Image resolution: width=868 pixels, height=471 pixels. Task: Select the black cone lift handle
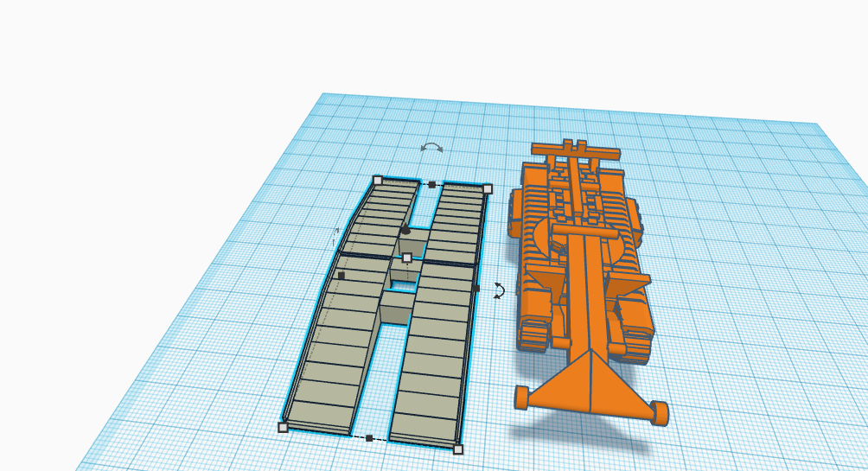(x=405, y=228)
